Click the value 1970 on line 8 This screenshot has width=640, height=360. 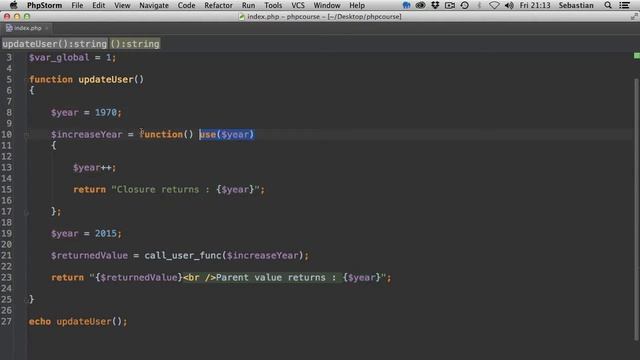[x=106, y=113]
